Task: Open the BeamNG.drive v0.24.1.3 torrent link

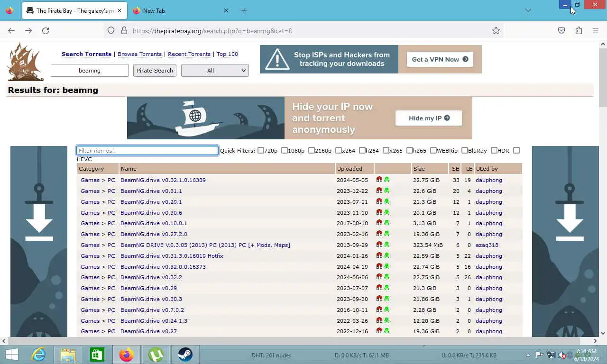Action: click(x=154, y=321)
